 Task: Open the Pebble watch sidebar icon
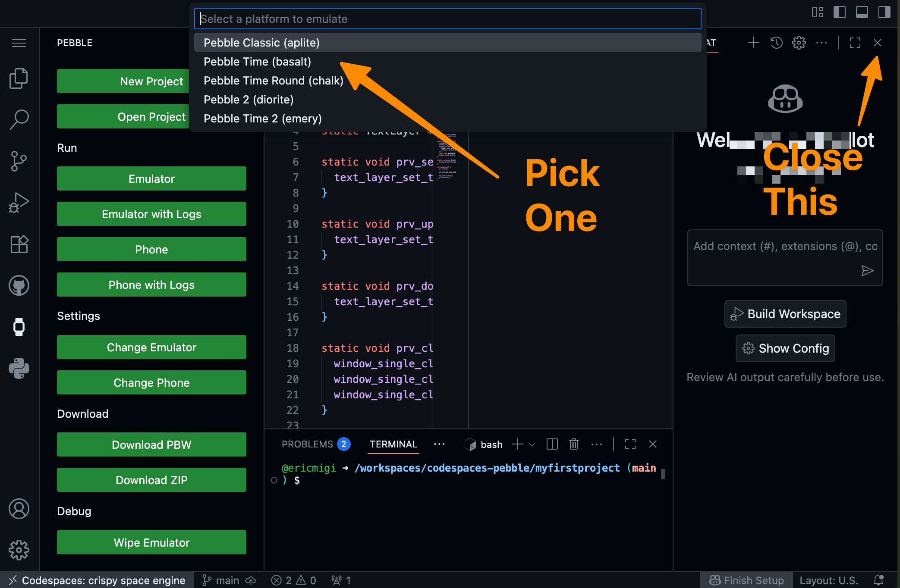[19, 326]
